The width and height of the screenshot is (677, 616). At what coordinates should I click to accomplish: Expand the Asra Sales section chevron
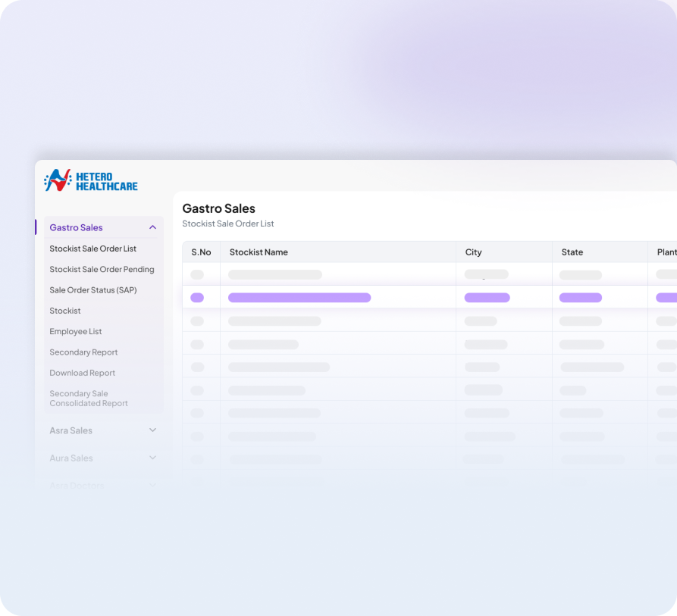pyautogui.click(x=153, y=430)
